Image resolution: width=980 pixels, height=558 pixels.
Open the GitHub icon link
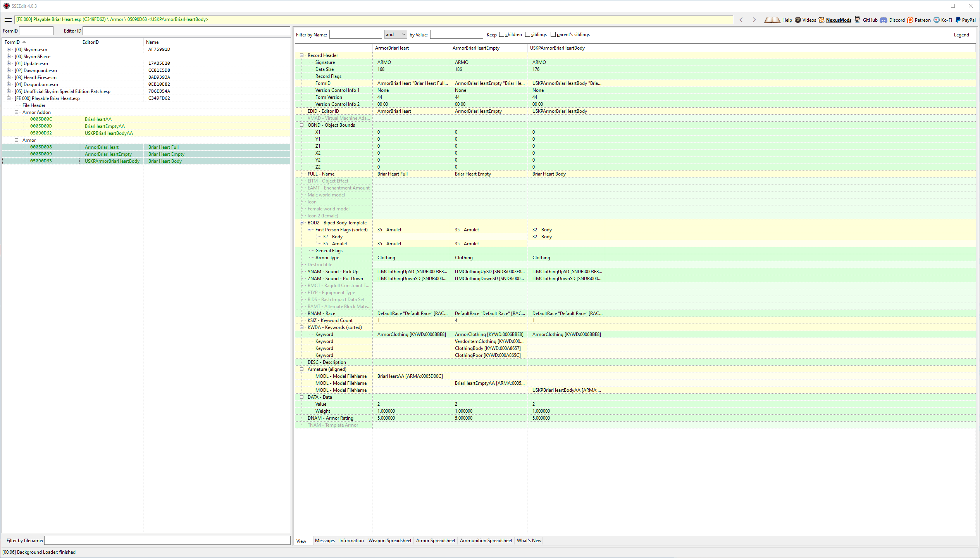[857, 20]
